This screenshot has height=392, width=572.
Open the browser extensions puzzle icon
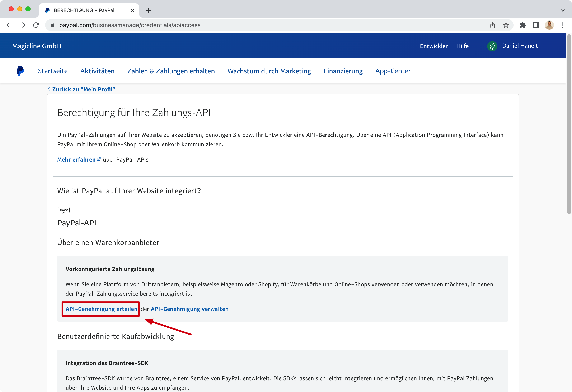522,25
